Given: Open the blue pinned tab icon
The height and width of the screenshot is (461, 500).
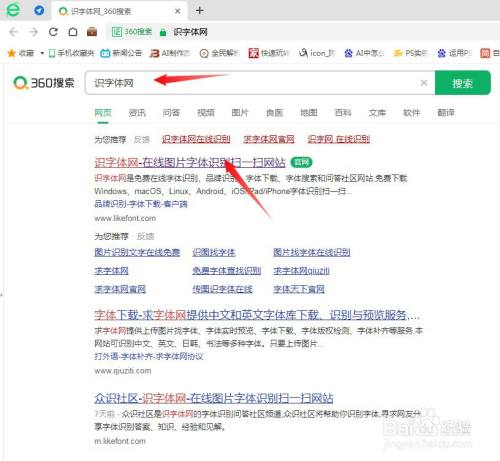Looking at the screenshot, I should click(39, 10).
